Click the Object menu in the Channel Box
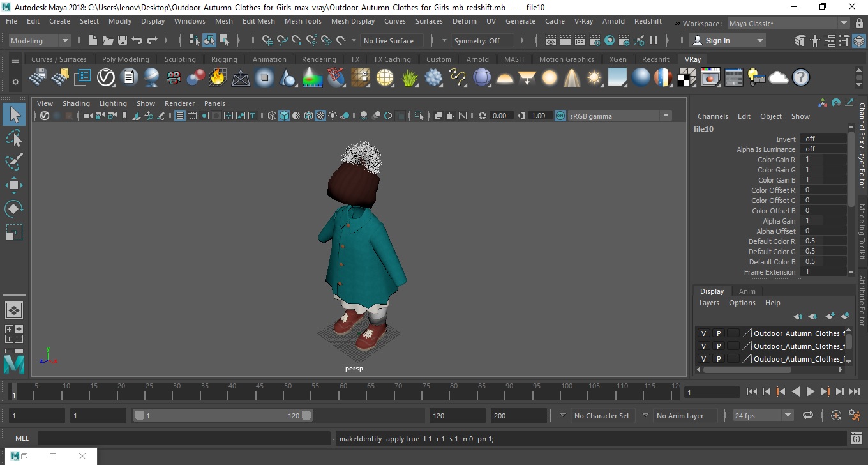 (x=770, y=116)
